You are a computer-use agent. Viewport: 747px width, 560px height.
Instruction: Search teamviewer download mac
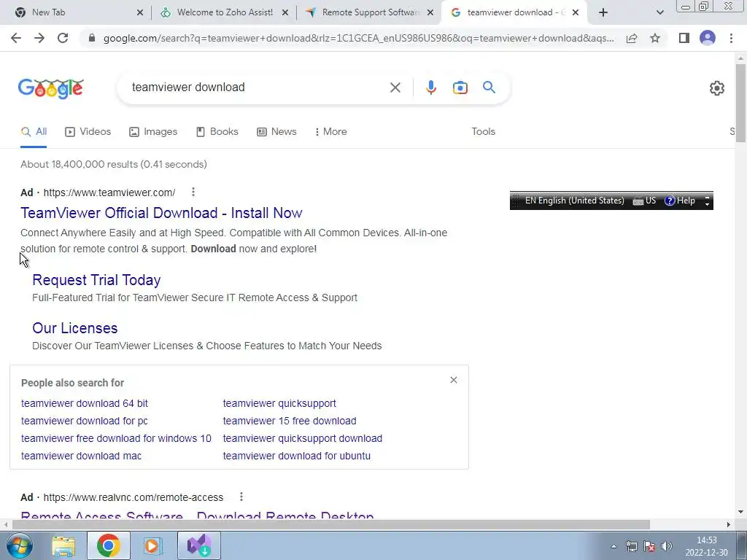(81, 456)
